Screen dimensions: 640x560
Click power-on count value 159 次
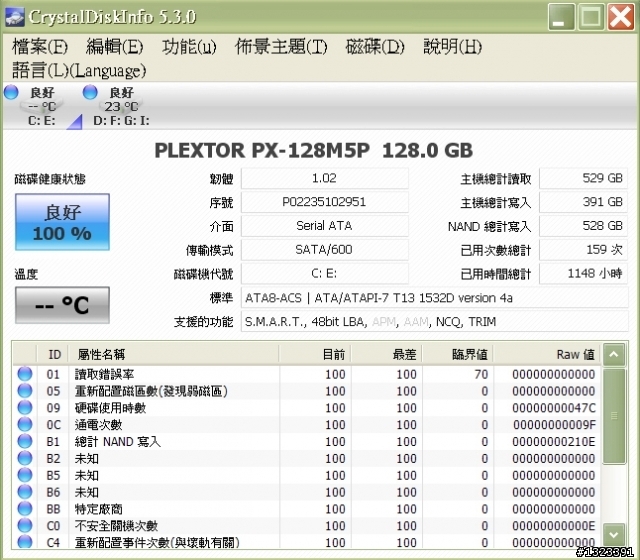pos(584,249)
